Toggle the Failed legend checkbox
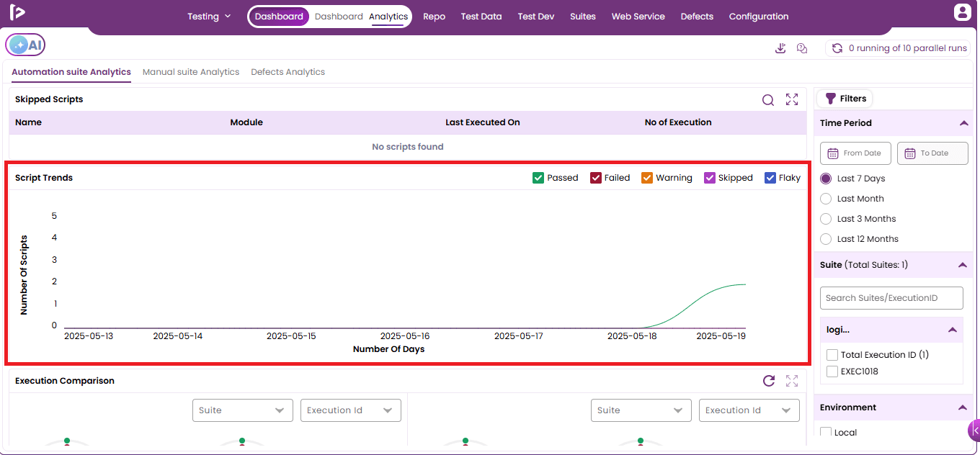The height and width of the screenshot is (455, 980). tap(596, 178)
